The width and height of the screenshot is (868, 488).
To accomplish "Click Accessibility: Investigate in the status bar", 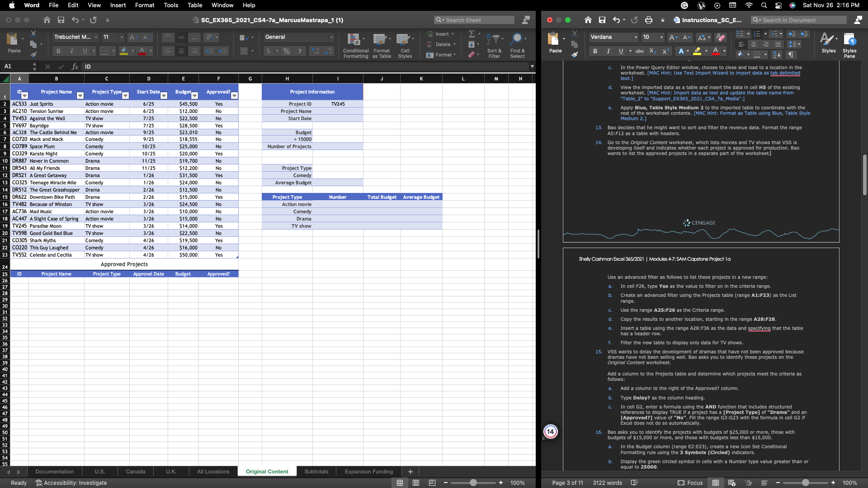I will (x=75, y=483).
